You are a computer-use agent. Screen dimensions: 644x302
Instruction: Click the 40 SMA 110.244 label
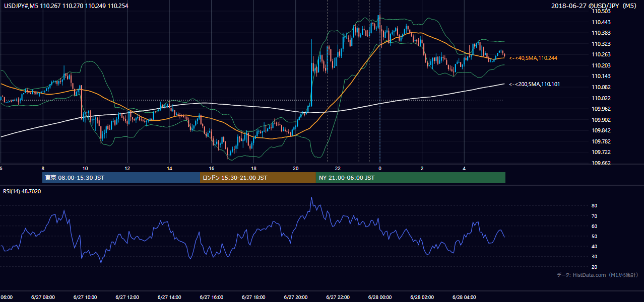click(x=533, y=58)
